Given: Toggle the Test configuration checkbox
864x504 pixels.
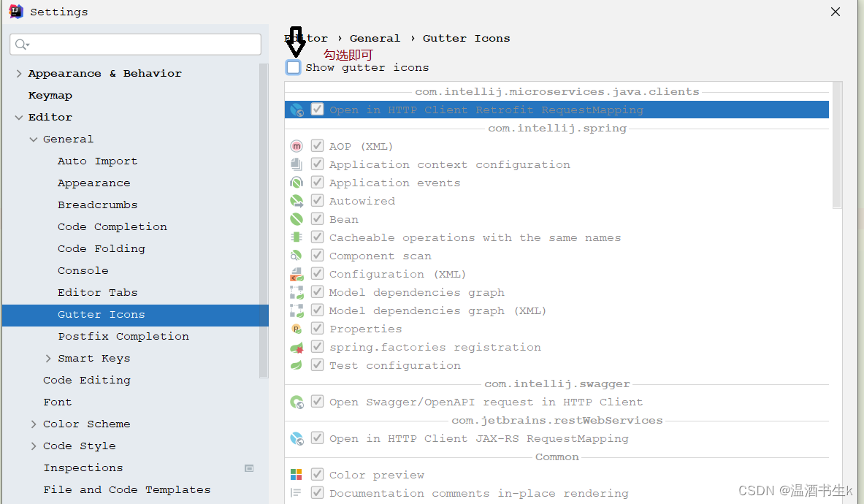Looking at the screenshot, I should point(318,364).
